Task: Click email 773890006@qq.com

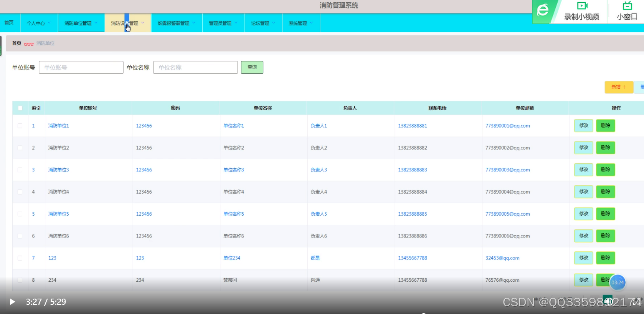Action: [x=508, y=236]
